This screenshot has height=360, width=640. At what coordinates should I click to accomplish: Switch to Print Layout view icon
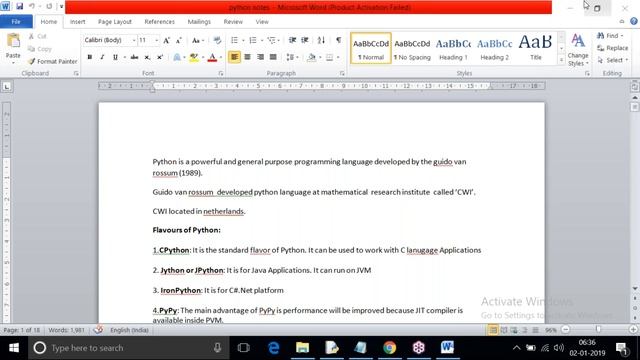point(493,330)
